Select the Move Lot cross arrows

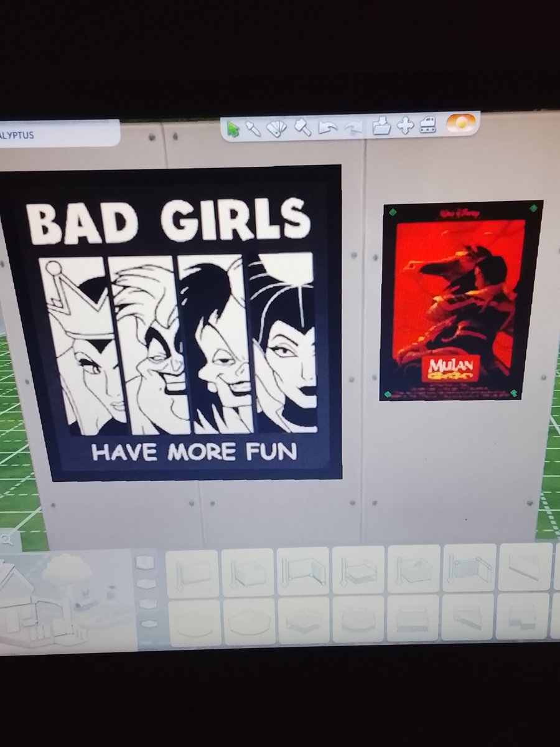click(x=405, y=126)
